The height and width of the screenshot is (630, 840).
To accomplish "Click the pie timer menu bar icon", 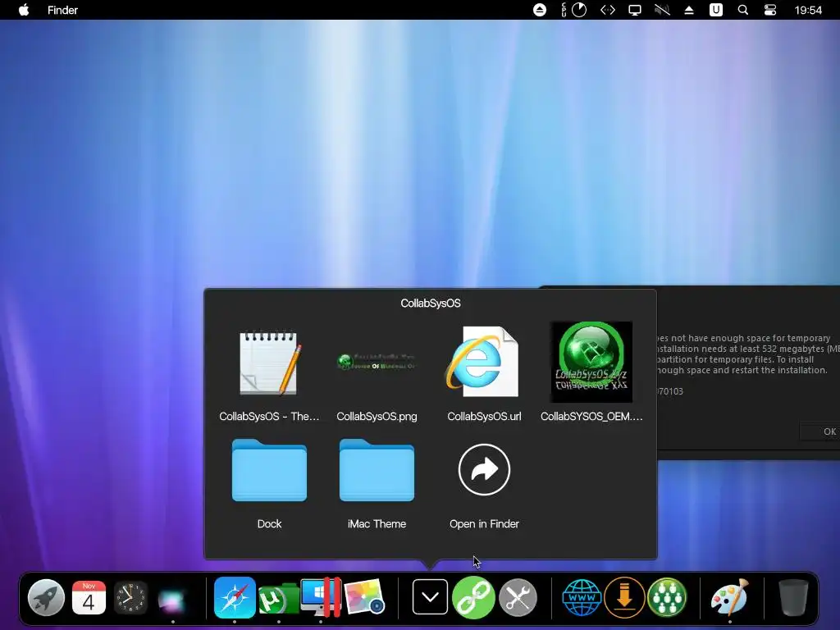I will (579, 10).
